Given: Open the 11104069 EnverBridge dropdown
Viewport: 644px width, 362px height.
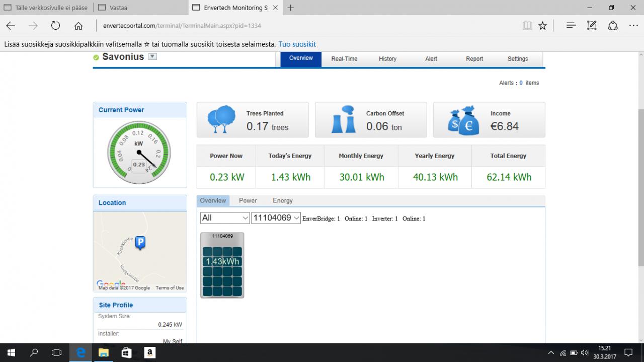Looking at the screenshot, I should click(x=276, y=218).
